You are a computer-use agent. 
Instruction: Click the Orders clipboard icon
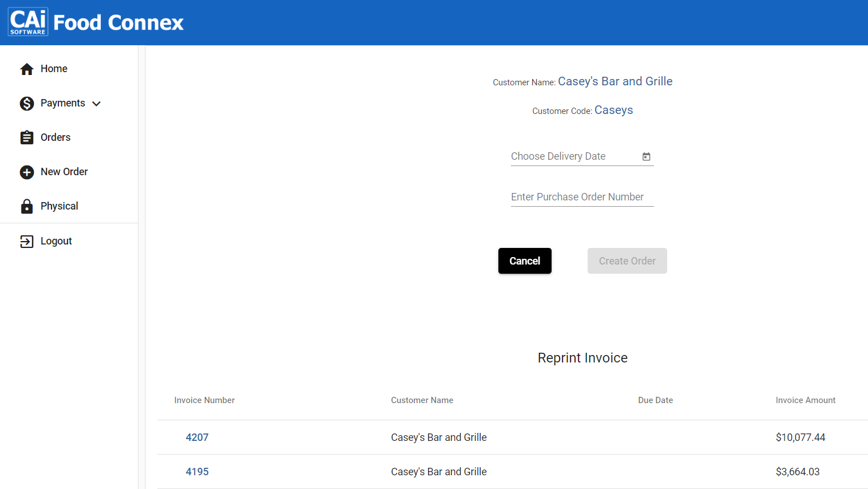(27, 137)
